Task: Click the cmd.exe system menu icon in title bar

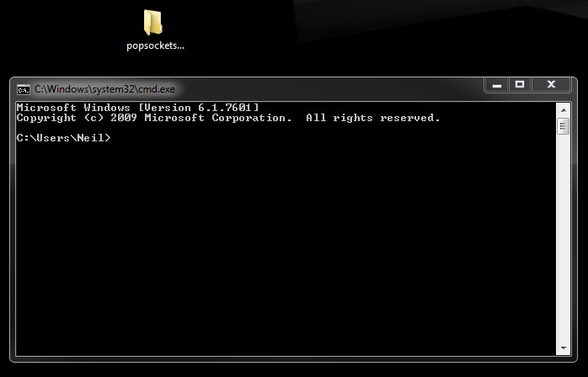Action: click(24, 89)
